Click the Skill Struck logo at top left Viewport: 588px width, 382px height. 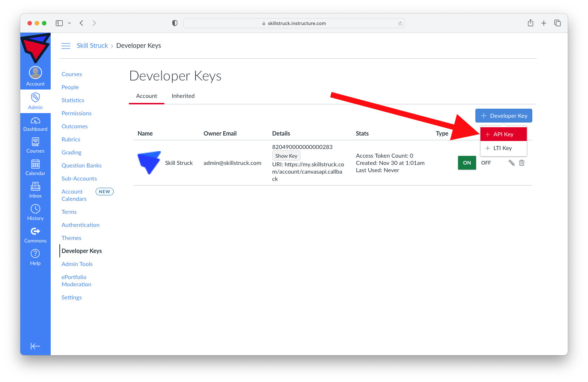pos(35,48)
